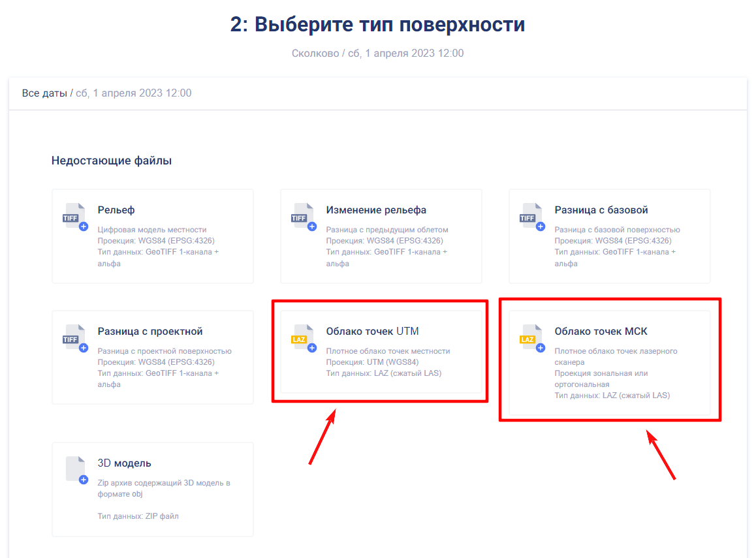Select the Изменение рельефа card title
Viewport: 756px width, 558px height.
(x=376, y=210)
